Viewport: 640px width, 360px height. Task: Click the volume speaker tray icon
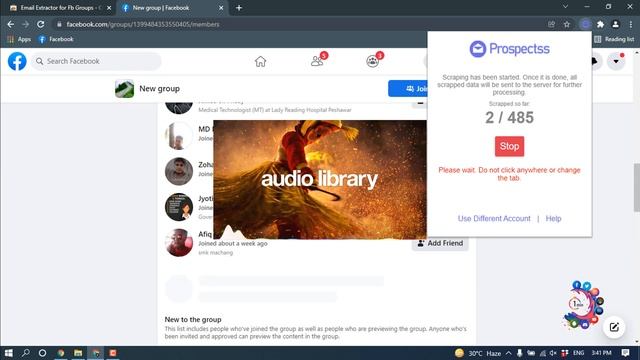[553, 353]
